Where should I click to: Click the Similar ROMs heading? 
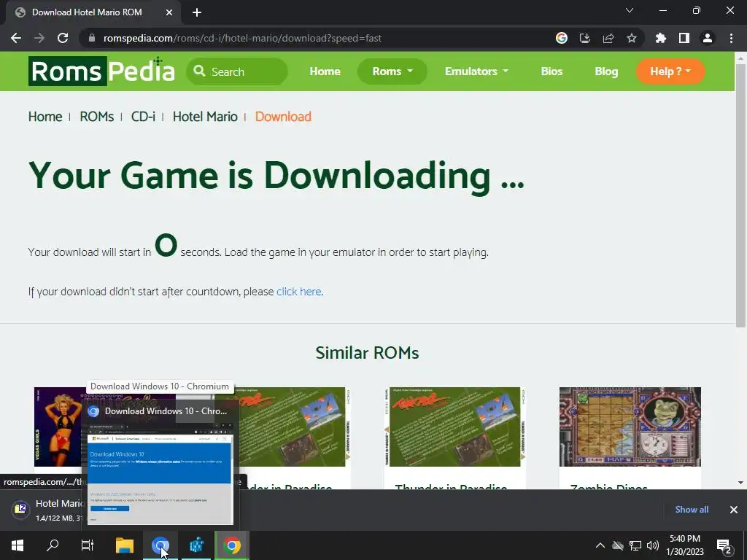pyautogui.click(x=368, y=353)
